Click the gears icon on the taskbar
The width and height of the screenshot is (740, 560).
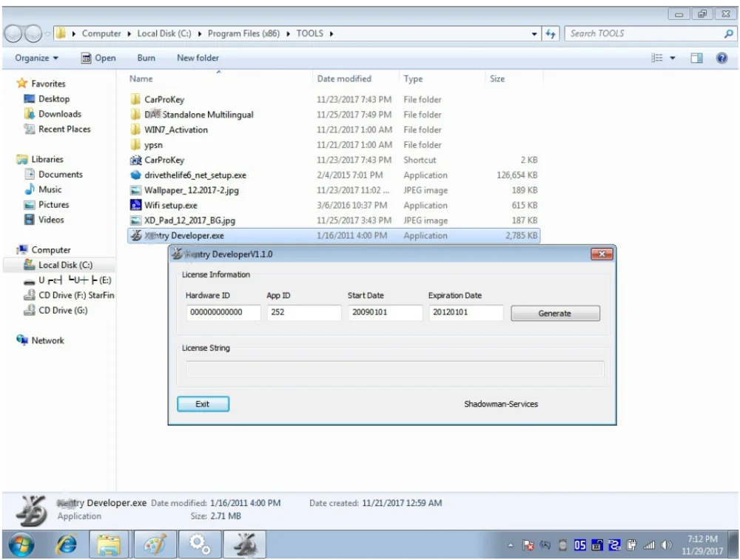[200, 544]
